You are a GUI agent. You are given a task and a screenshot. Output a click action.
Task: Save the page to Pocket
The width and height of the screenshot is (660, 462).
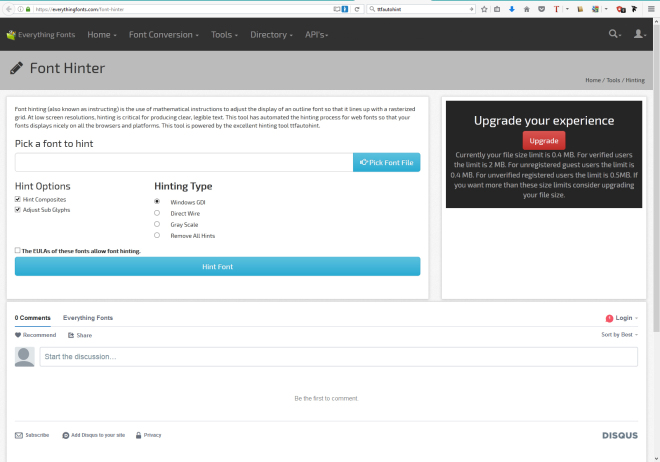click(542, 9)
